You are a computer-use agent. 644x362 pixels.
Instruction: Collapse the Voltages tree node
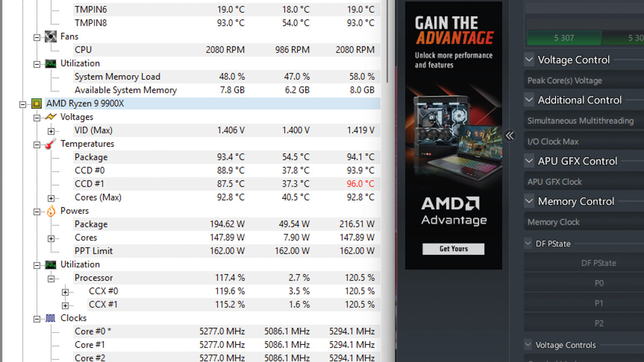37,117
